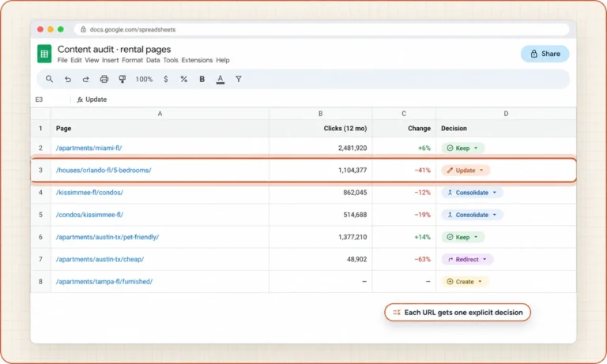Select the −63% change cell

tap(404, 260)
